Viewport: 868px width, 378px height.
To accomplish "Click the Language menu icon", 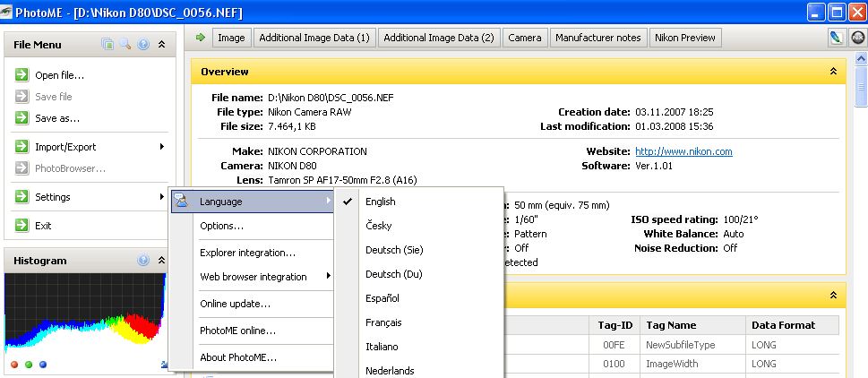I will click(x=181, y=202).
